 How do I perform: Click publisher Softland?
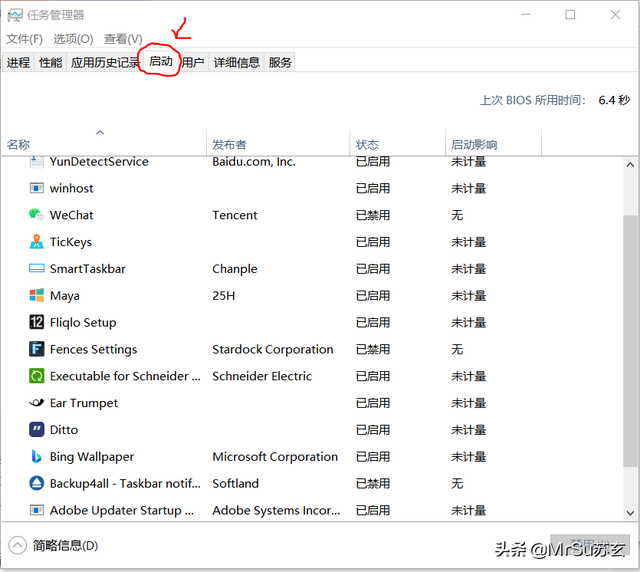(236, 483)
